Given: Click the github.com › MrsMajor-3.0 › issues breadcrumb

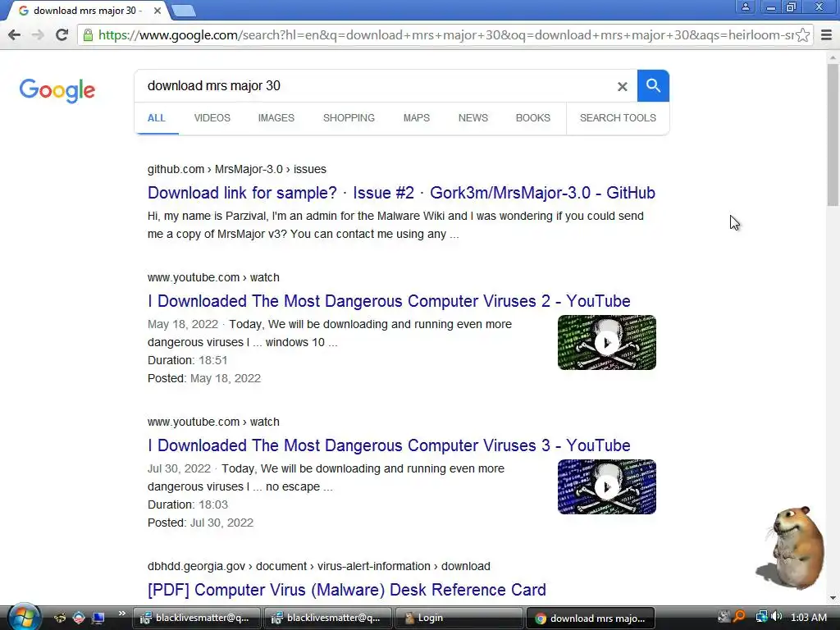Looking at the screenshot, I should 237,169.
